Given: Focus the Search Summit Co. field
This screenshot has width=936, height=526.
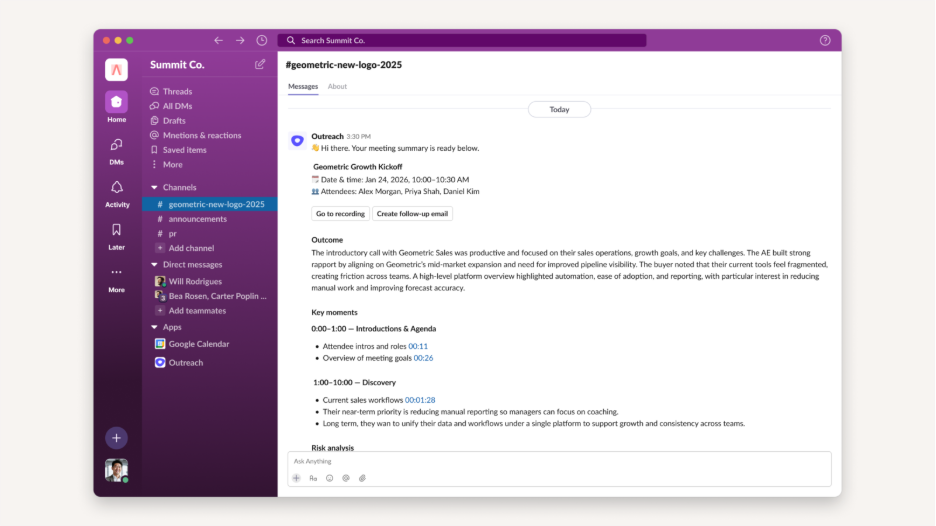Looking at the screenshot, I should point(461,40).
